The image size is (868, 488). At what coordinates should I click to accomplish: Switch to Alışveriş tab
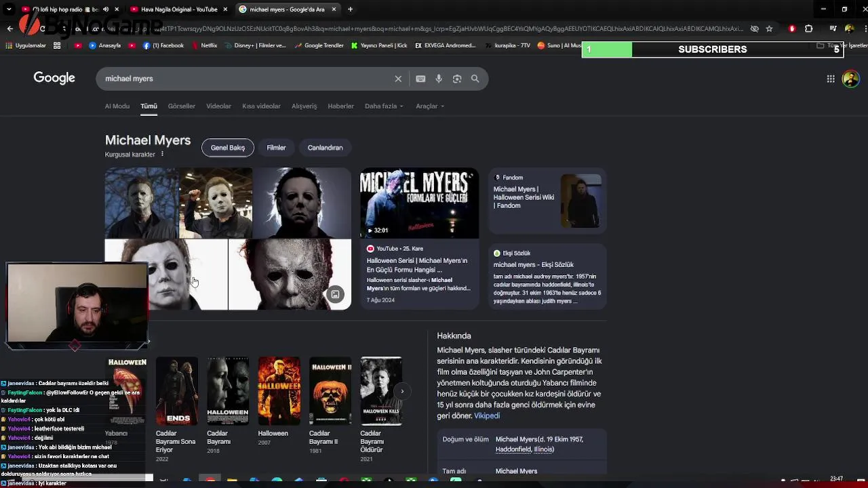click(x=304, y=106)
